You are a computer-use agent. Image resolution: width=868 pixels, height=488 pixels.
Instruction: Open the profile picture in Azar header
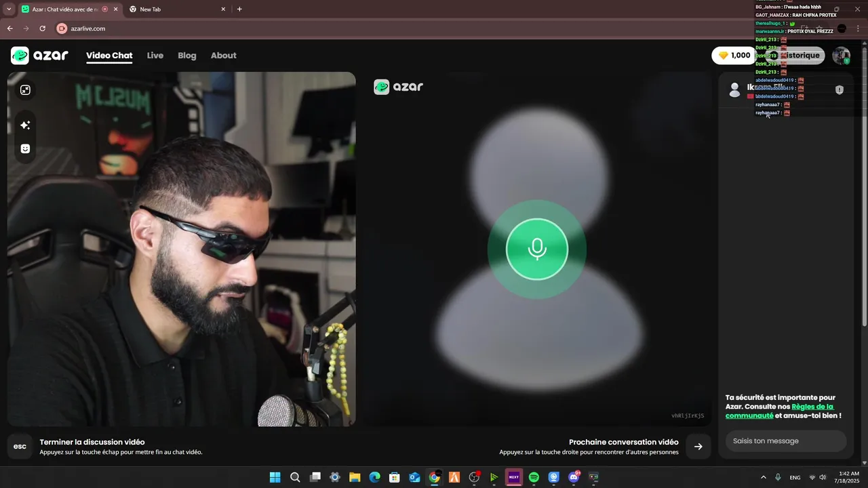[842, 56]
